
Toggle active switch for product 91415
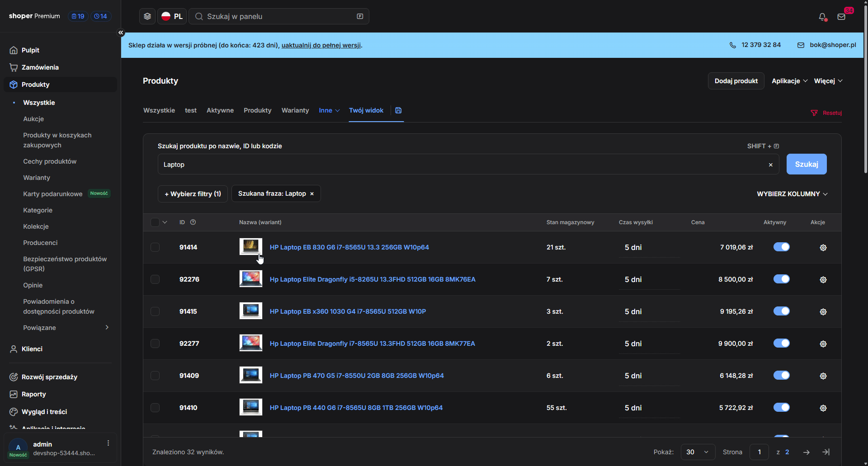[x=781, y=311]
